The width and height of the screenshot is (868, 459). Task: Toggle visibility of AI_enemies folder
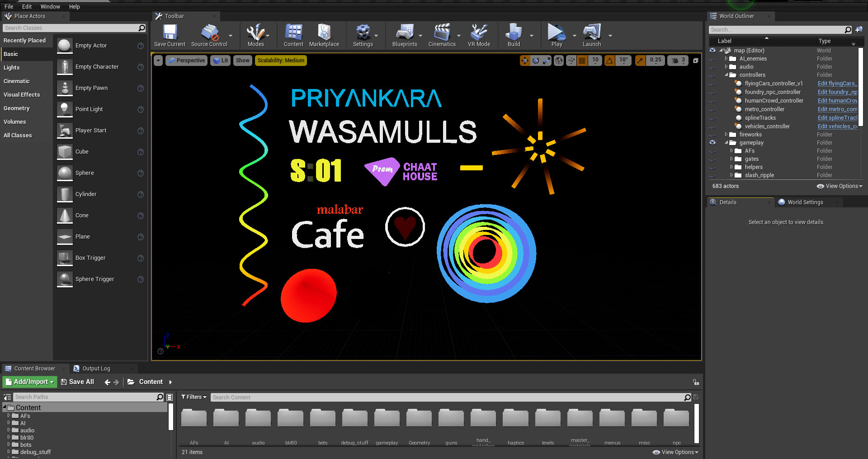tap(712, 60)
